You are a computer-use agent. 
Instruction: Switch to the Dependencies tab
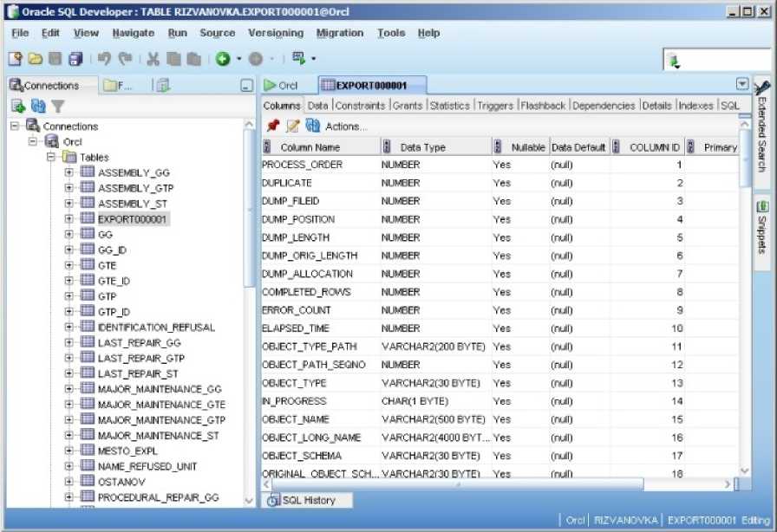(604, 106)
